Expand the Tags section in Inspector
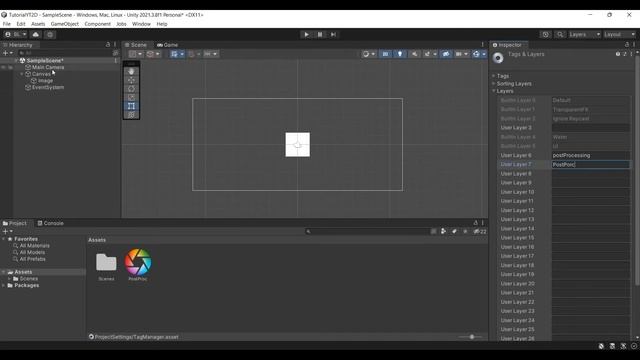This screenshot has height=360, width=640. (x=494, y=76)
